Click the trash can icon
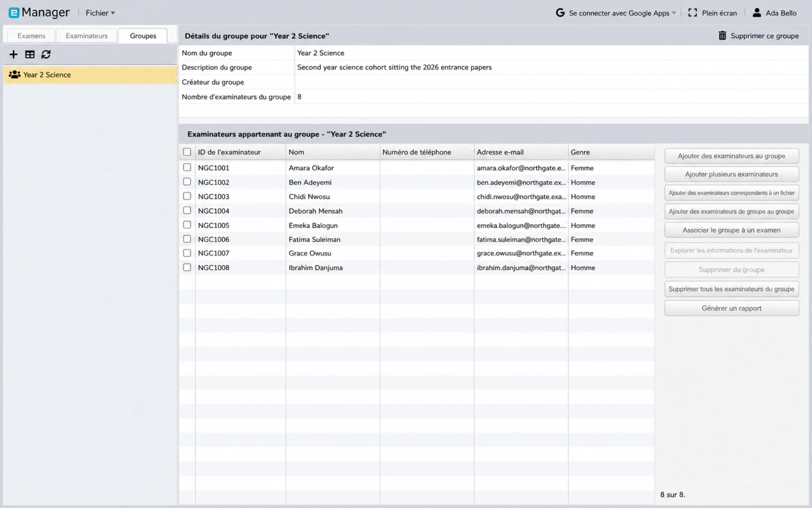This screenshot has width=812, height=508. tap(722, 36)
